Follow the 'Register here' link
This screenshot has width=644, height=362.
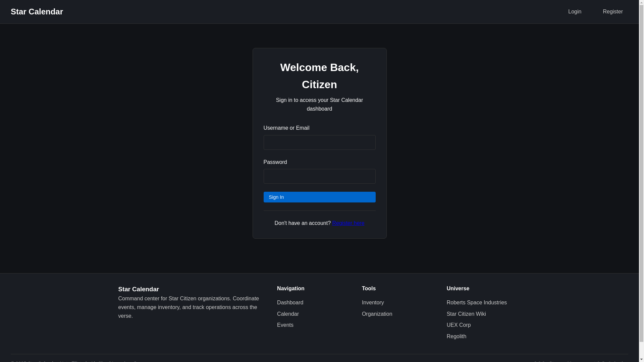tap(348, 223)
